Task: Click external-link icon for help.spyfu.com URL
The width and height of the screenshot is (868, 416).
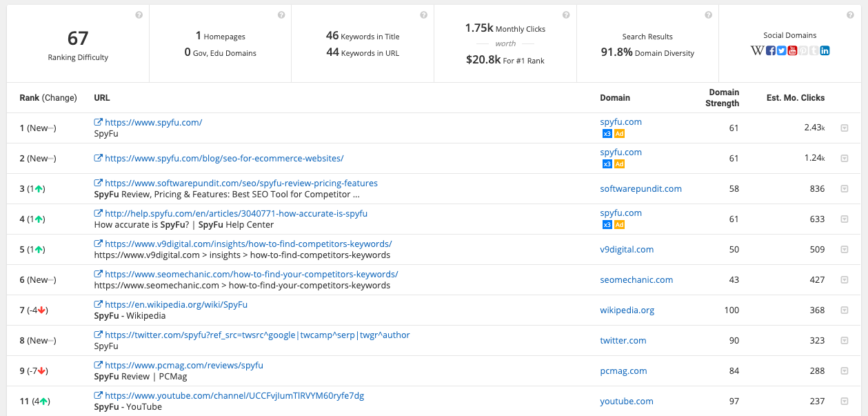Action: point(99,214)
